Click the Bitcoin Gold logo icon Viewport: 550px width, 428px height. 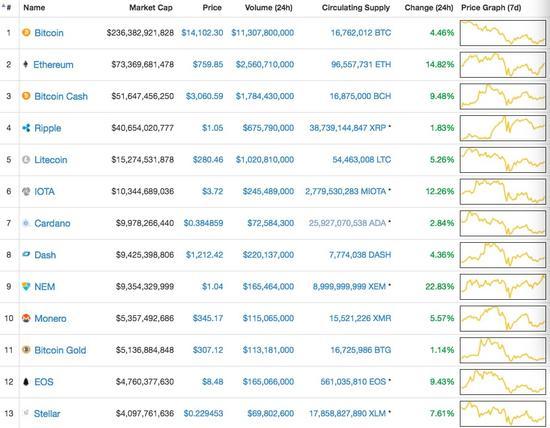[26, 350]
